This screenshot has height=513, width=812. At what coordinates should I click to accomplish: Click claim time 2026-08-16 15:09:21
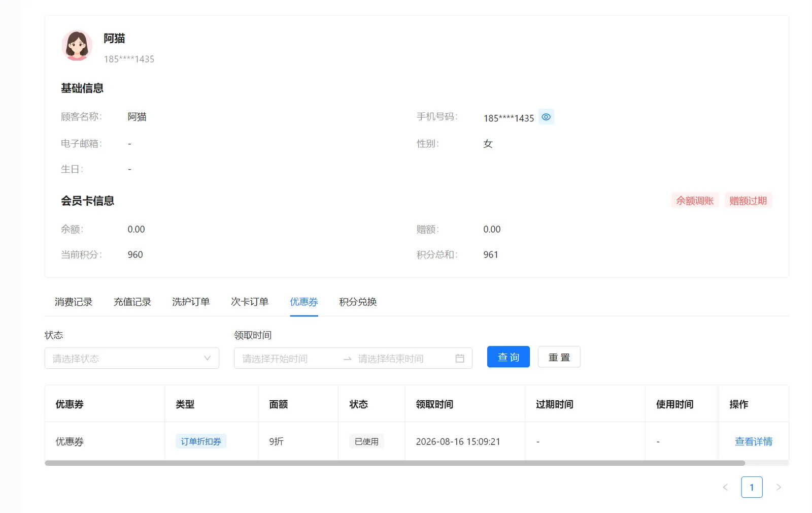pyautogui.click(x=458, y=441)
